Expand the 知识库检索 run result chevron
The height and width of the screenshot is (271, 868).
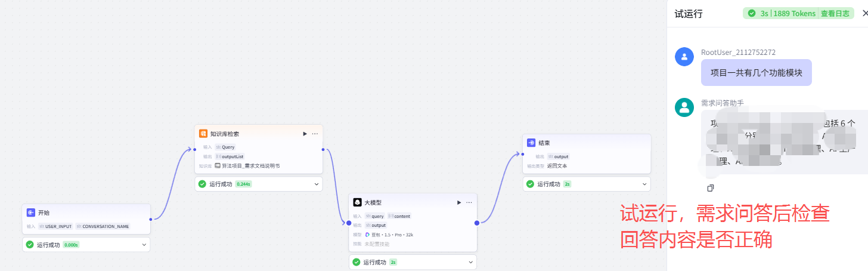[316, 184]
